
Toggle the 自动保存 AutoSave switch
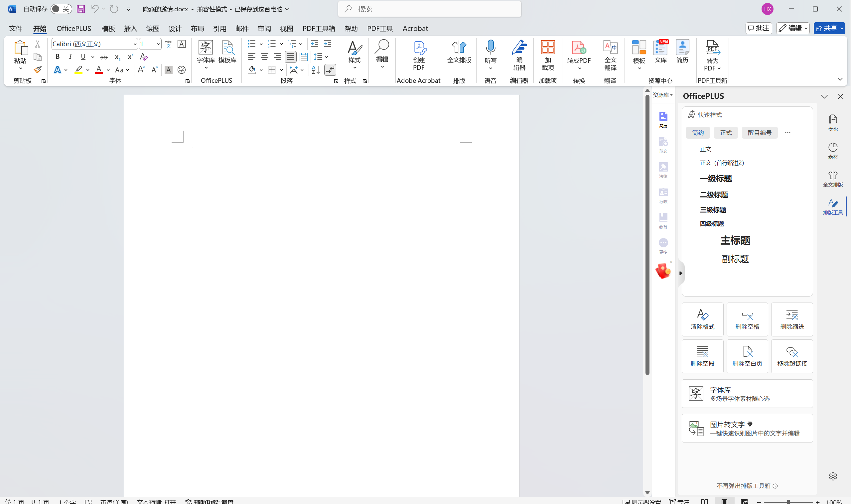click(x=61, y=9)
